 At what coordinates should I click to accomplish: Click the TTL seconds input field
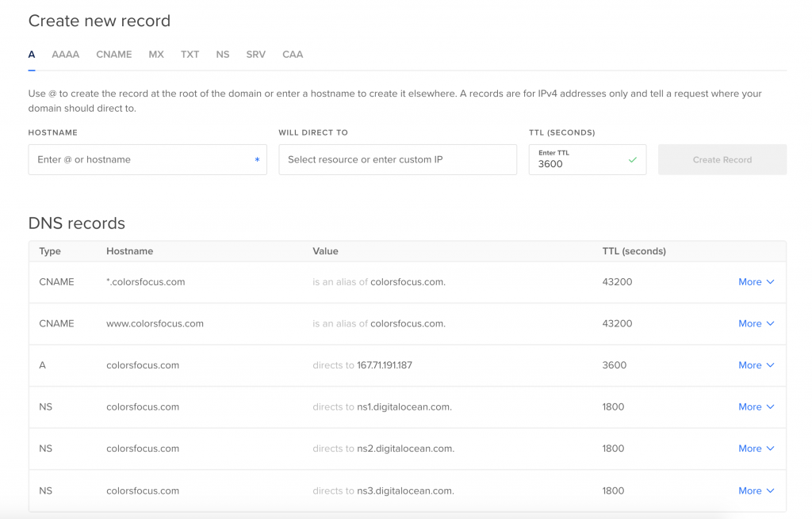click(x=579, y=164)
